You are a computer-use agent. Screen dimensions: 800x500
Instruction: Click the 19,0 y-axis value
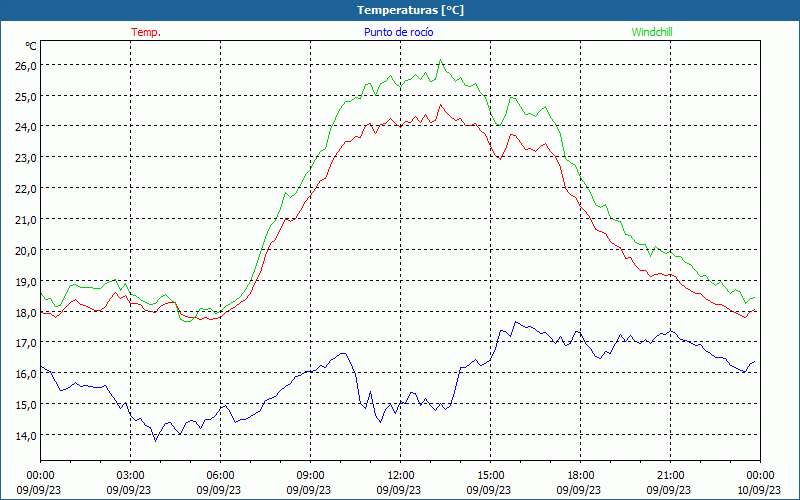(x=26, y=282)
